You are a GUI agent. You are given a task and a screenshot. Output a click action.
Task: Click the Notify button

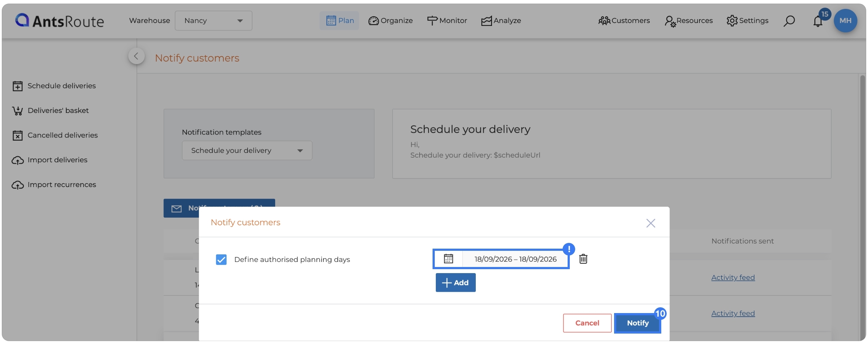pyautogui.click(x=637, y=323)
